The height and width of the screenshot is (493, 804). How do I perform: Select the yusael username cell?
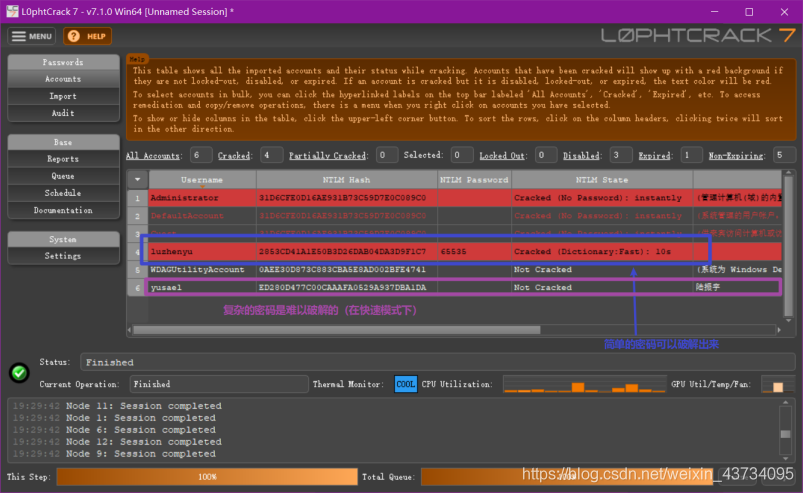tap(202, 287)
